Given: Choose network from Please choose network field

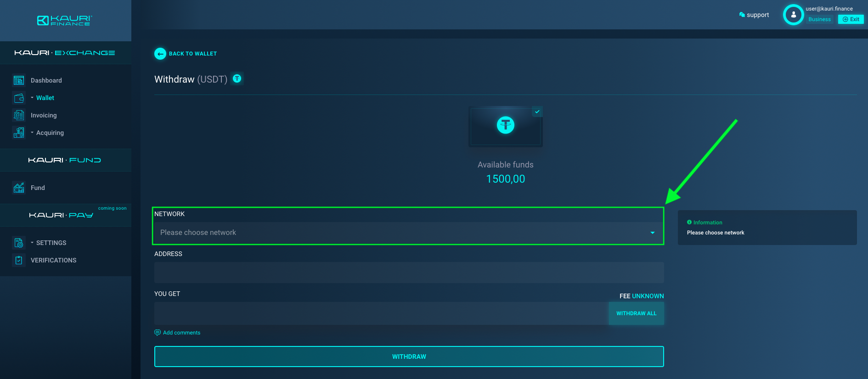Looking at the screenshot, I should click(x=409, y=233).
